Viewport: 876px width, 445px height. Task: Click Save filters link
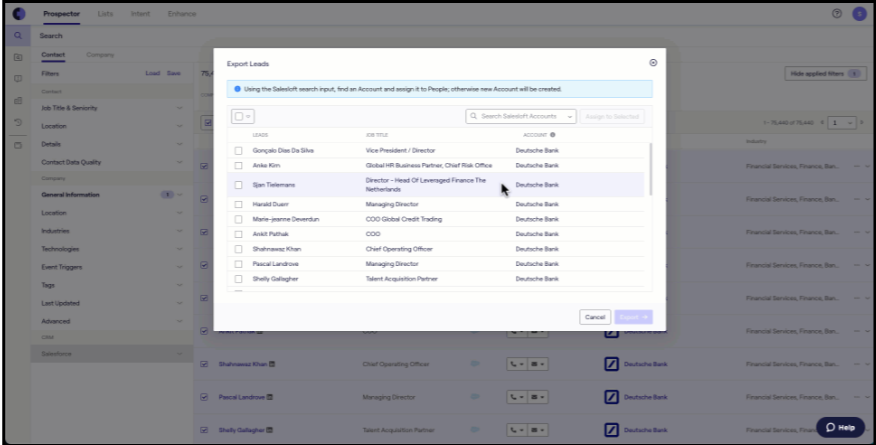(174, 73)
